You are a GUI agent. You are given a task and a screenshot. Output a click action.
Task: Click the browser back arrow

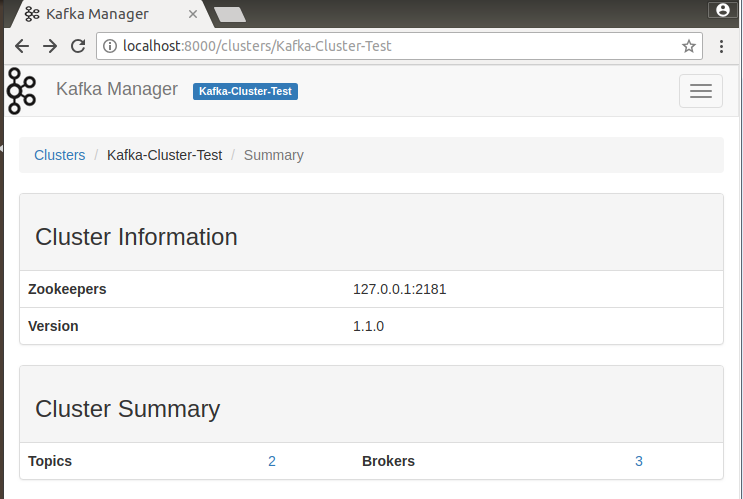click(x=22, y=46)
